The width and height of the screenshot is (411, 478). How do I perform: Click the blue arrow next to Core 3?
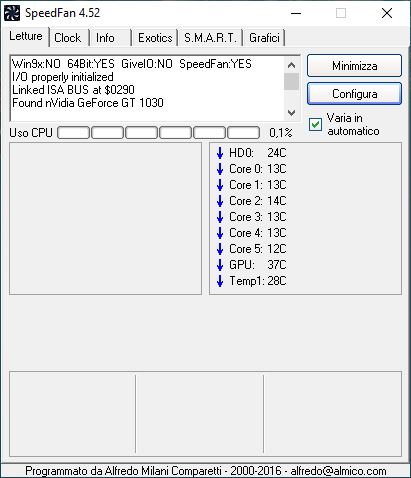(x=220, y=217)
